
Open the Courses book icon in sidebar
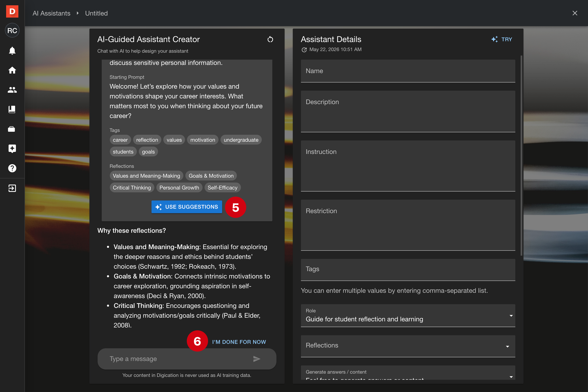tap(12, 109)
